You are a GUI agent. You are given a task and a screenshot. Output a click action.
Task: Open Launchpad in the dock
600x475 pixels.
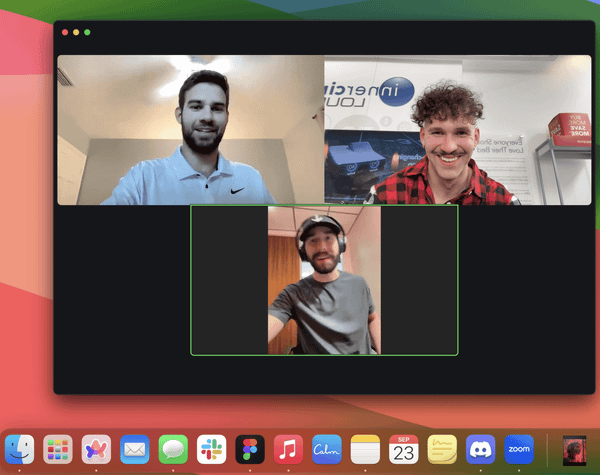point(58,449)
